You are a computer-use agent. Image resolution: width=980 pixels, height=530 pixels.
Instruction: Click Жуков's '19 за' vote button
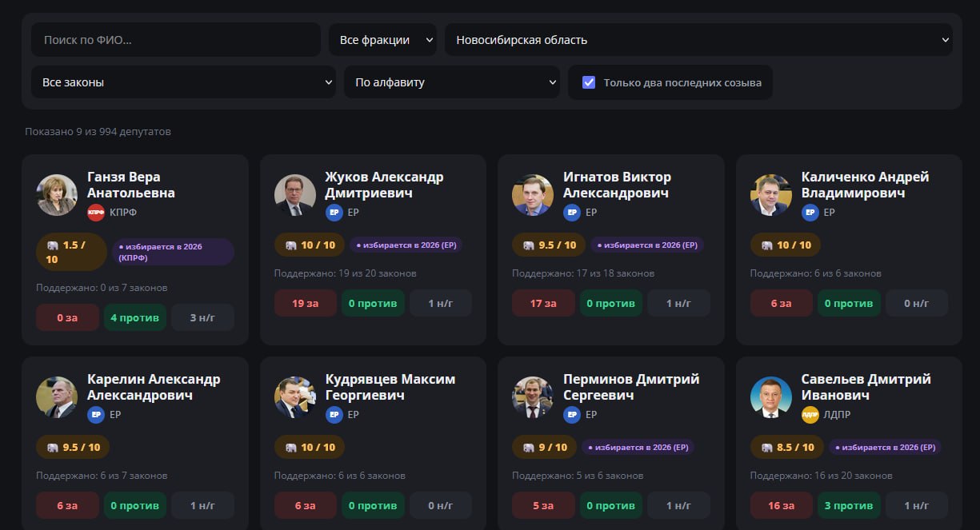coord(306,303)
